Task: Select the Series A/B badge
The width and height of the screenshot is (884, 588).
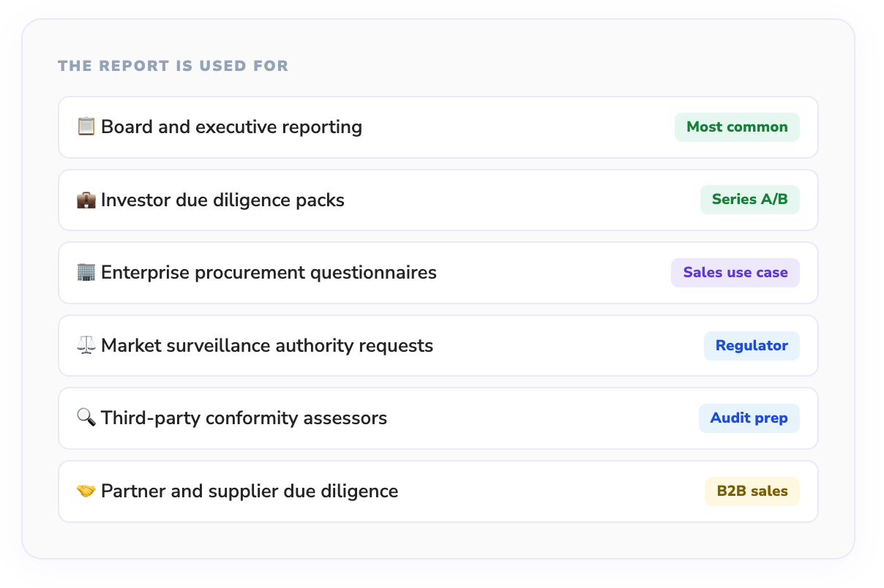Action: point(750,199)
